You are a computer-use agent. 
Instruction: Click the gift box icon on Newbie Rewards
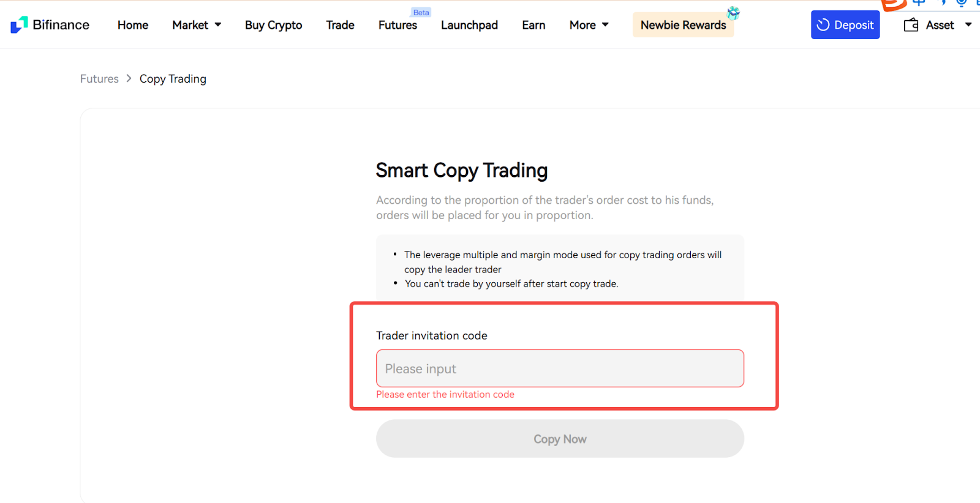[x=733, y=13]
